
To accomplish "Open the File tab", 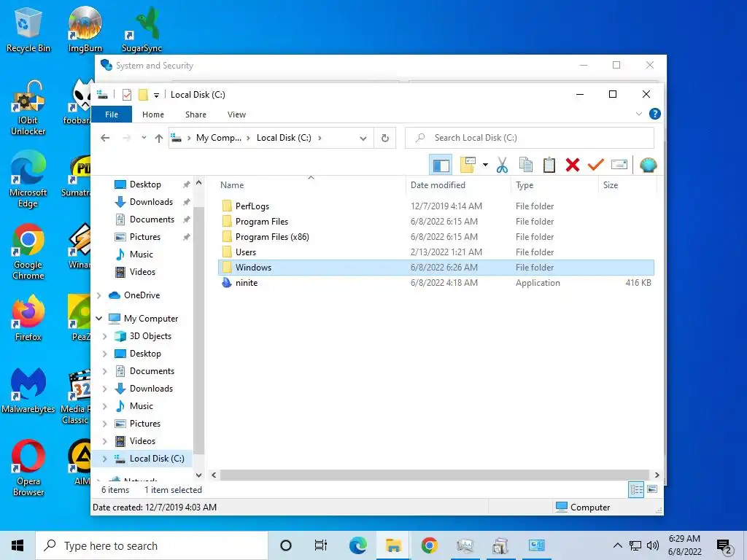I will (112, 114).
